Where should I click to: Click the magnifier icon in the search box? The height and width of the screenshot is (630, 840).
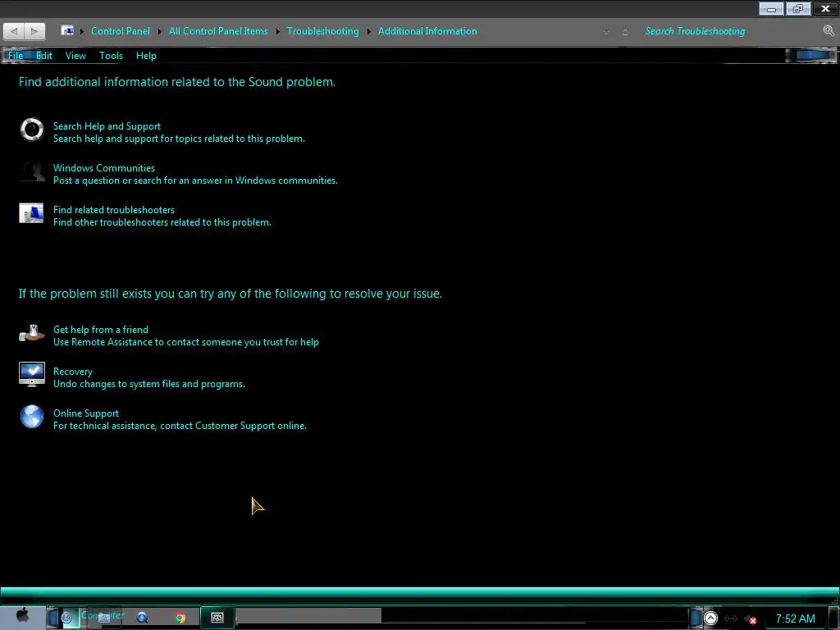coord(829,30)
